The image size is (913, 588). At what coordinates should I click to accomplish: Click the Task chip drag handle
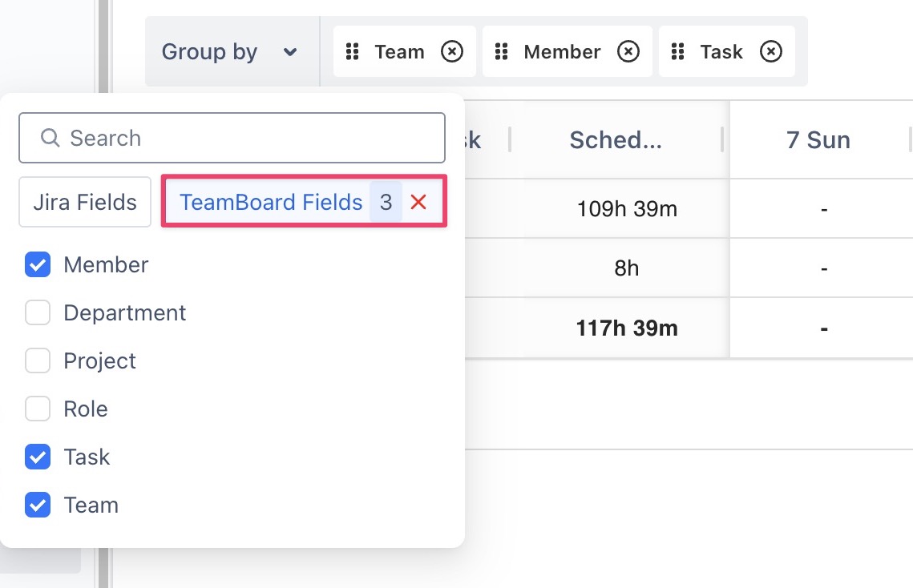pos(677,52)
